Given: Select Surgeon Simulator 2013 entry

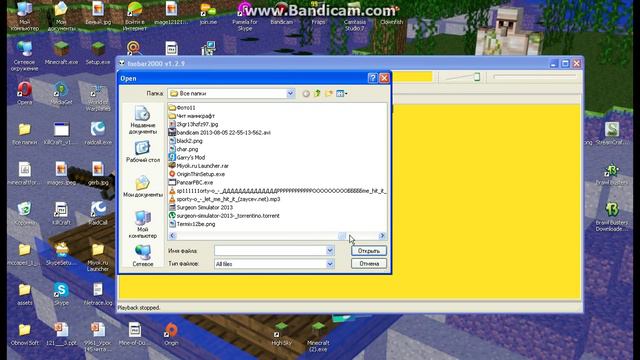Looking at the screenshot, I should pyautogui.click(x=201, y=207).
